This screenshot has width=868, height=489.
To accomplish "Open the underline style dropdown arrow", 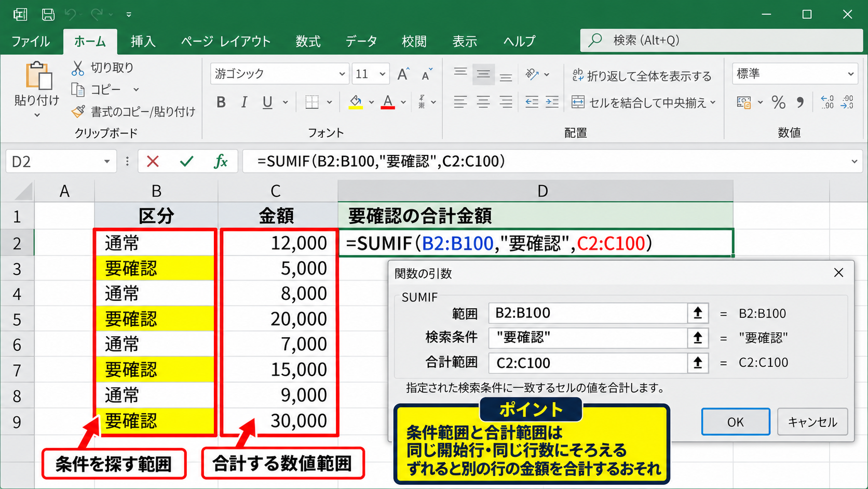I will 285,102.
